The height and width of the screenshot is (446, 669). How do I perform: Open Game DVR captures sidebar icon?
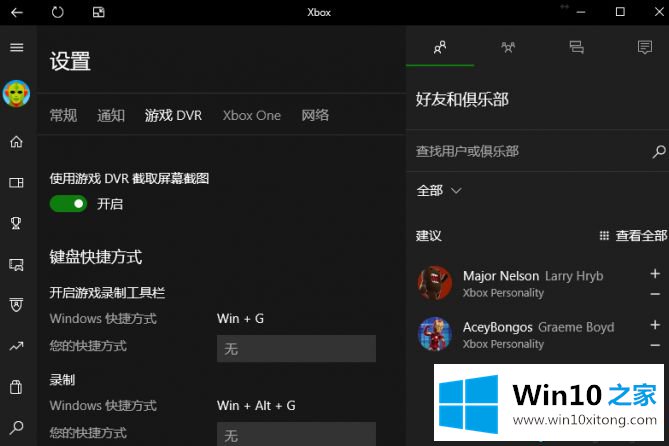pyautogui.click(x=16, y=265)
